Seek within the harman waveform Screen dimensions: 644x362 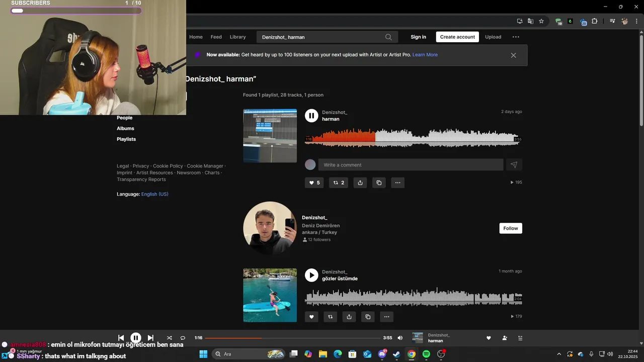[x=413, y=137]
